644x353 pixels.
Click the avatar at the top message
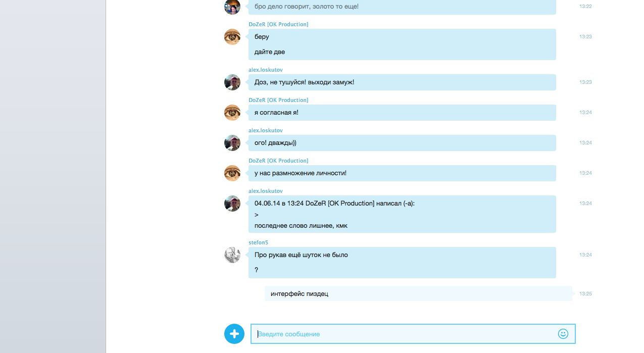pyautogui.click(x=232, y=7)
